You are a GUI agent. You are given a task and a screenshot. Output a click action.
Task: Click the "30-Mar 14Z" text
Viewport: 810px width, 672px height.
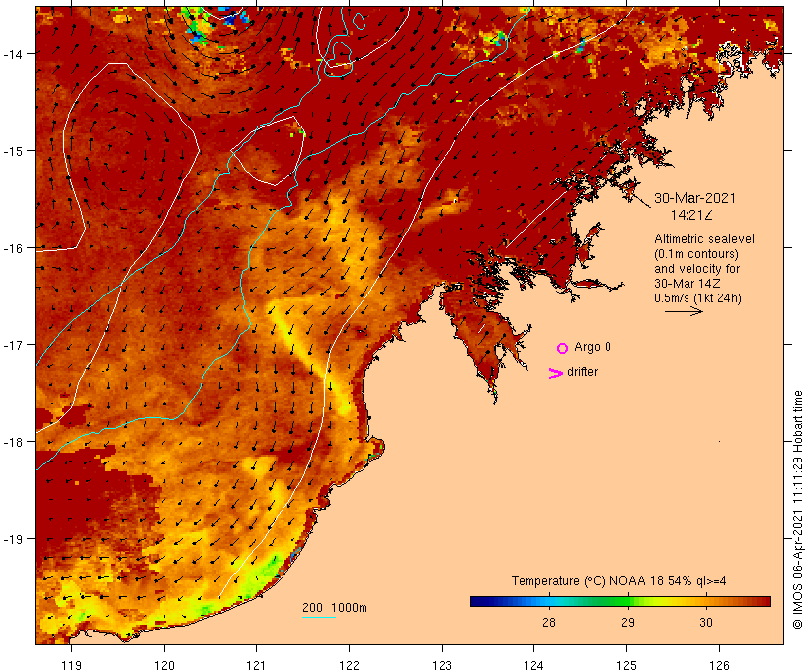click(x=688, y=284)
